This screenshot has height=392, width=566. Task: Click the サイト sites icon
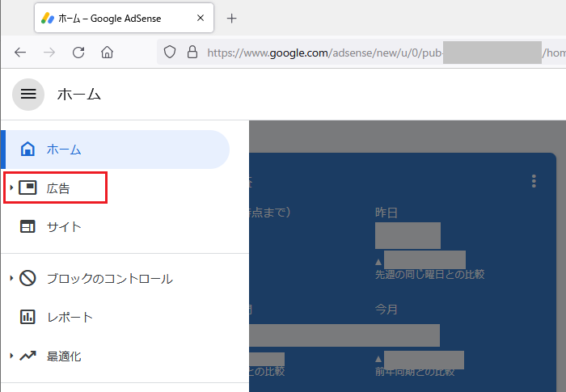click(27, 227)
